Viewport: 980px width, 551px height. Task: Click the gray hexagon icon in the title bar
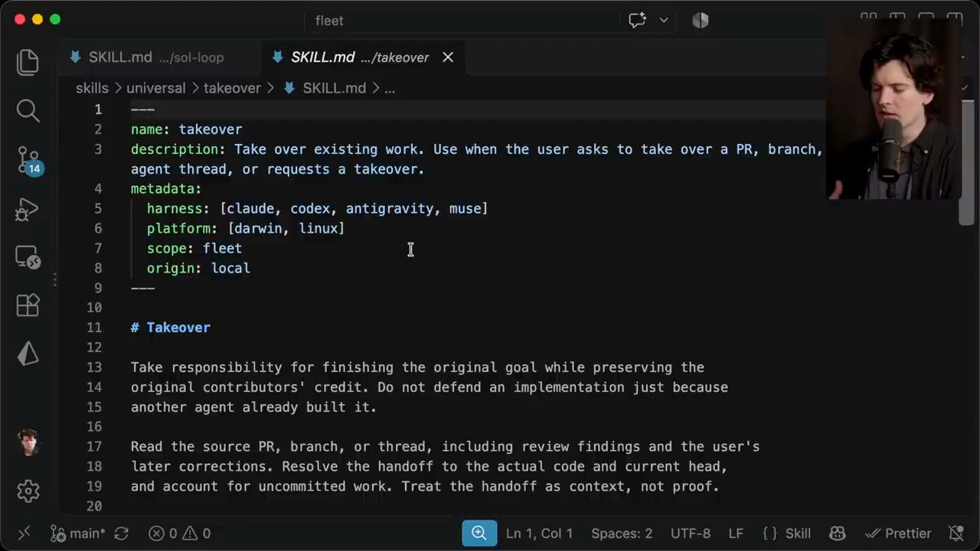(701, 21)
